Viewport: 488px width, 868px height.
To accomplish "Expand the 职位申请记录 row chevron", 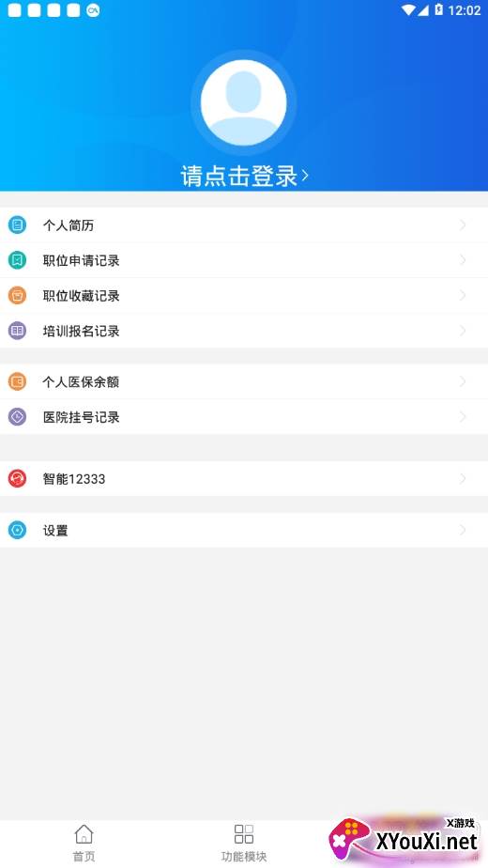I will coord(463,260).
